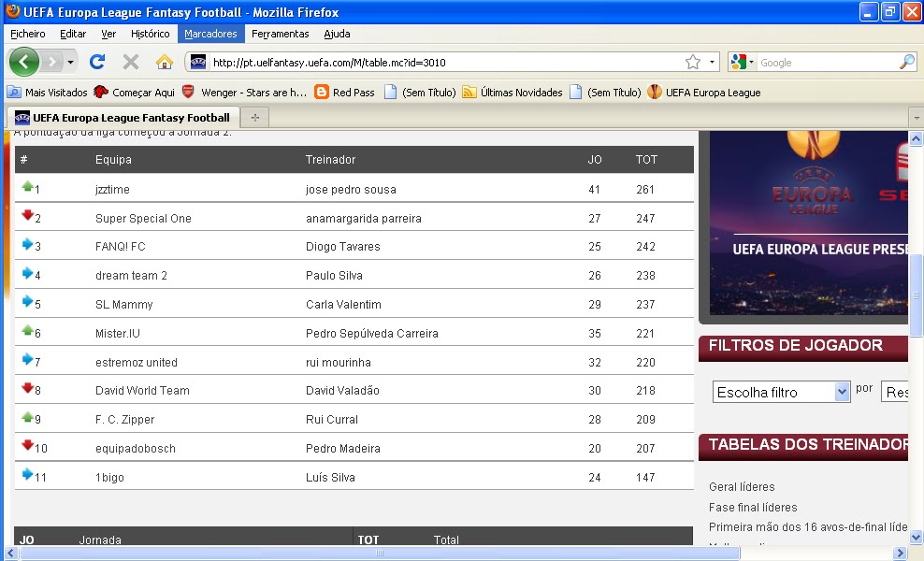The image size is (924, 561).
Task: Open the search engine selector dropdown
Action: (x=742, y=62)
